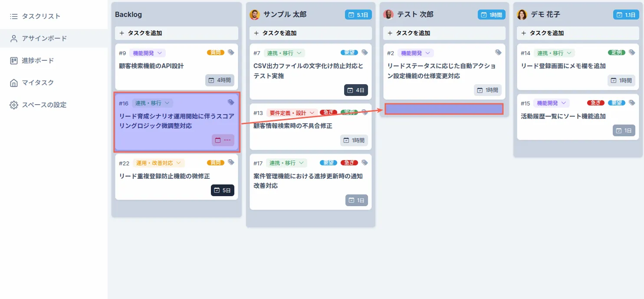Click the 5日 due date badge on card #22
644x299 pixels.
click(x=223, y=190)
